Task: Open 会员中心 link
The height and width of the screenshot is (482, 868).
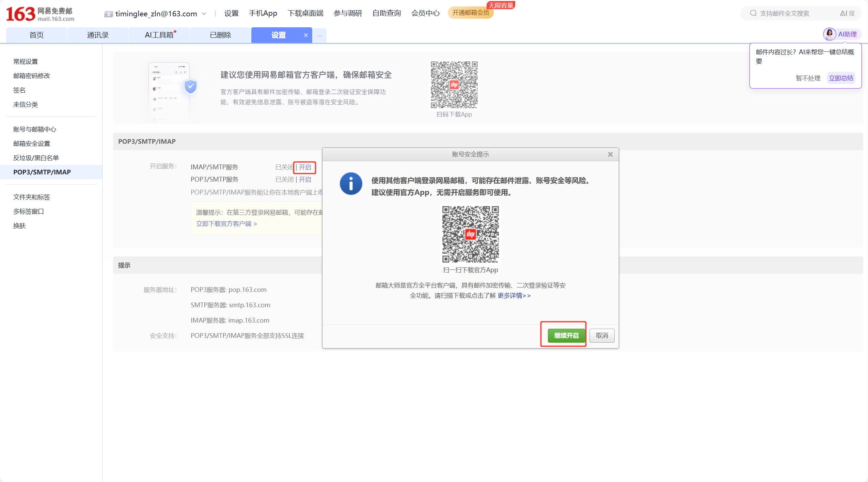Action: (x=425, y=13)
